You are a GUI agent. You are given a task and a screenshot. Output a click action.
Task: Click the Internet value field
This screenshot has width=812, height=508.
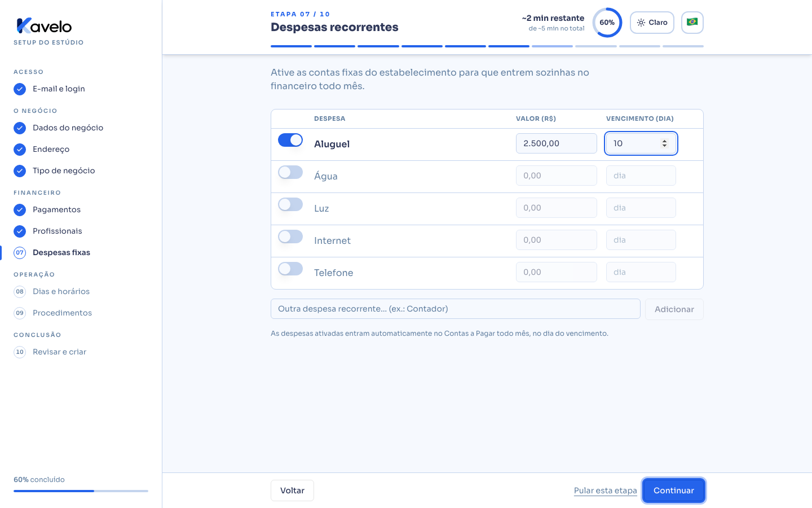point(557,240)
